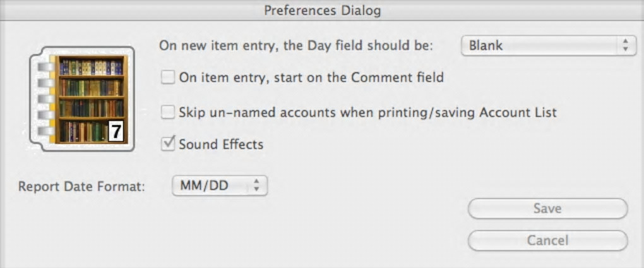This screenshot has width=644, height=268.
Task: Click the start on the Comment field text
Action: coord(311,78)
